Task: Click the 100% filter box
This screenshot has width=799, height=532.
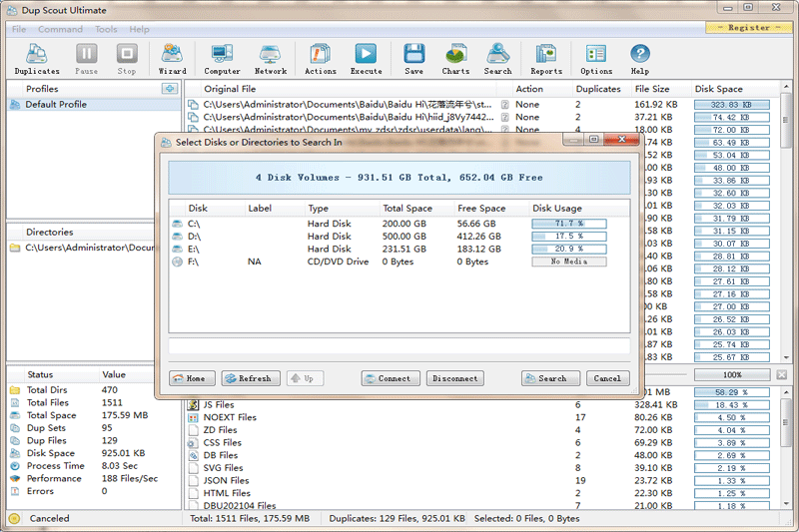Action: point(732,374)
